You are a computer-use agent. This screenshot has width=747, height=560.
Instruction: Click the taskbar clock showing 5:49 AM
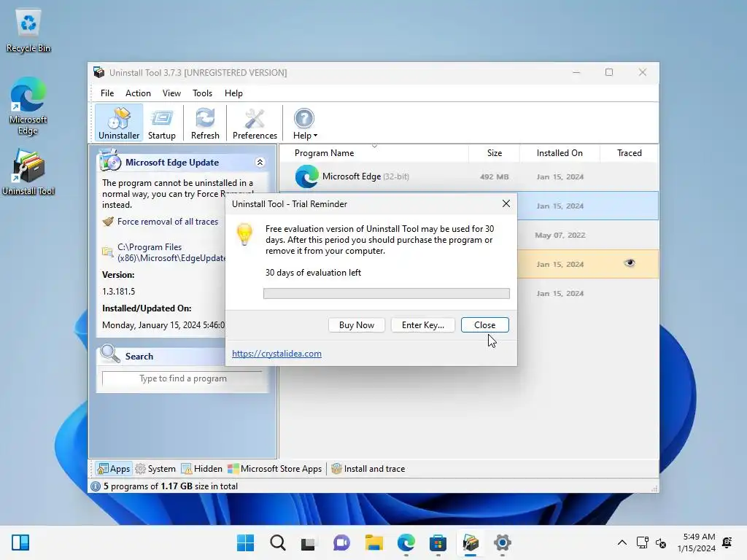point(697,542)
